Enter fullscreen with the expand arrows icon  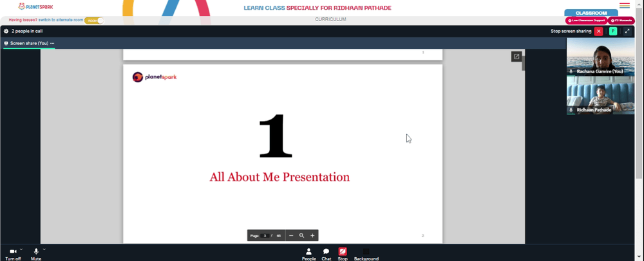pyautogui.click(x=627, y=31)
